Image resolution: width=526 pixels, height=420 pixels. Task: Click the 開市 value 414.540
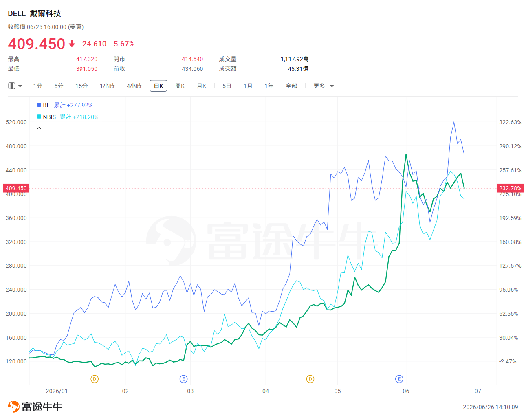pos(192,59)
